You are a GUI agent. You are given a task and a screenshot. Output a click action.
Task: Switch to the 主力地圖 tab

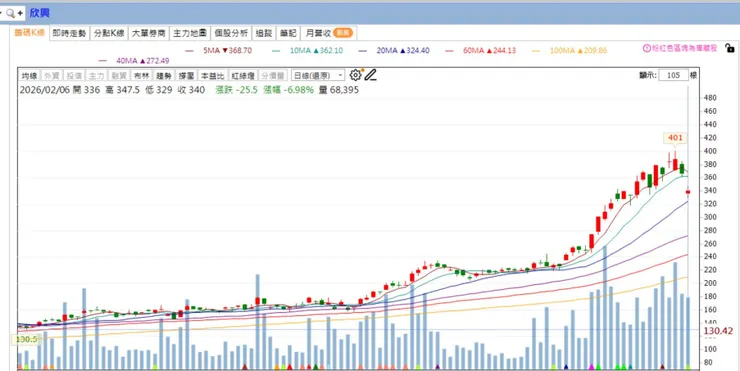tap(190, 33)
